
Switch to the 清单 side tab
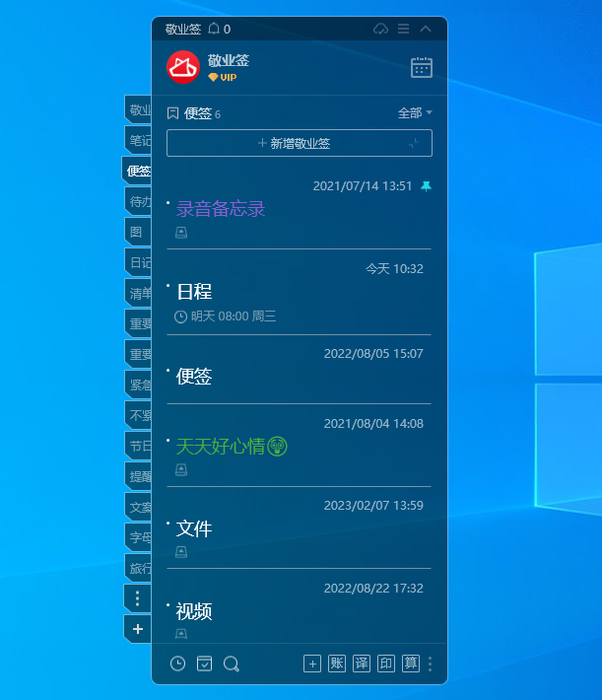(x=139, y=293)
